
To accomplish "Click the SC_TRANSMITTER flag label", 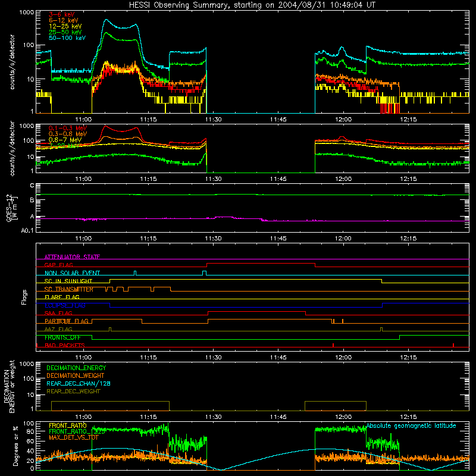I will [69, 289].
